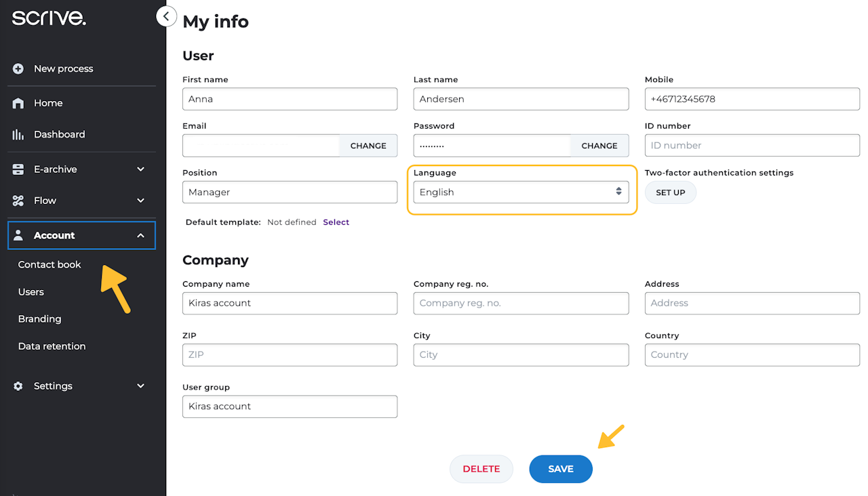This screenshot has height=496, width=868.
Task: Open Data retention menu item
Action: (52, 346)
